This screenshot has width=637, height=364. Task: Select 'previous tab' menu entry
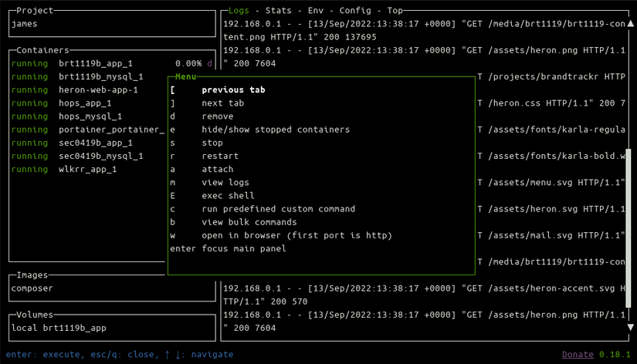coord(321,89)
